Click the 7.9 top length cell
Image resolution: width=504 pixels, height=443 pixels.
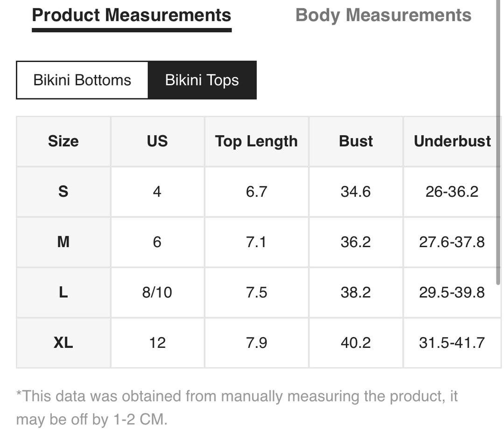257,343
